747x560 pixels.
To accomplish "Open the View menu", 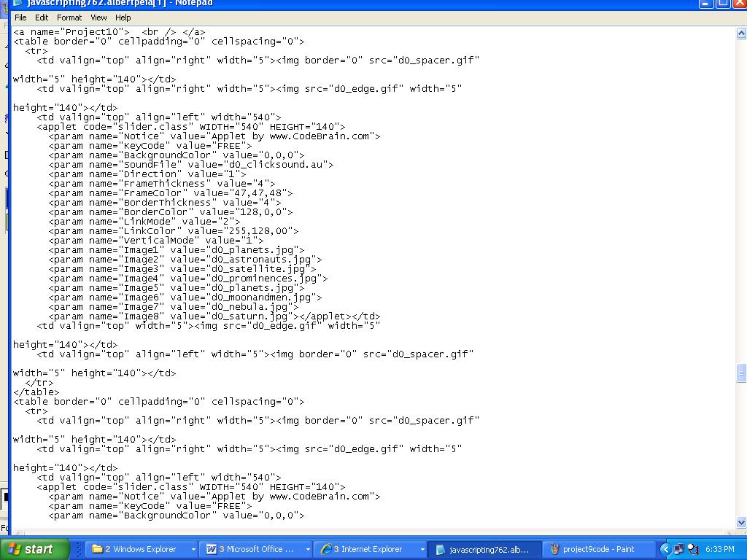I will [x=98, y=17].
